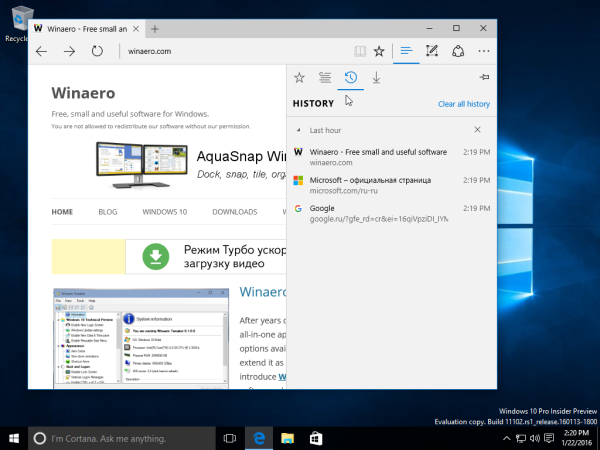Click Winaero favicon in history list
600x450 pixels.
[298, 152]
